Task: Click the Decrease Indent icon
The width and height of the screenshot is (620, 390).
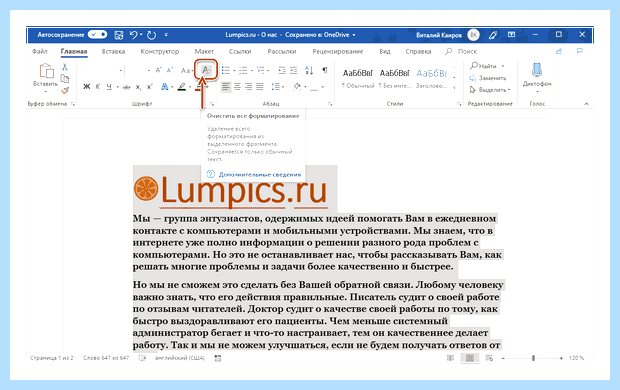Action: pyautogui.click(x=282, y=70)
